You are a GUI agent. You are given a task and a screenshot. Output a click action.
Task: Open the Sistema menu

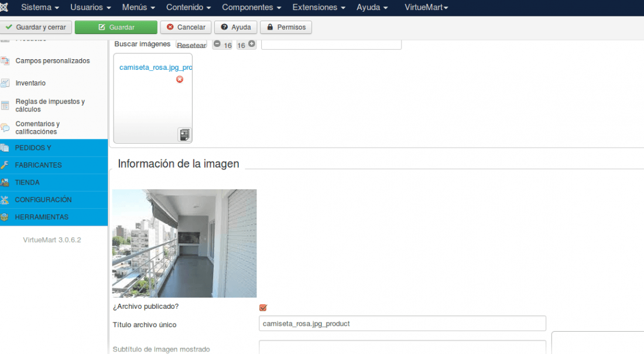point(40,7)
